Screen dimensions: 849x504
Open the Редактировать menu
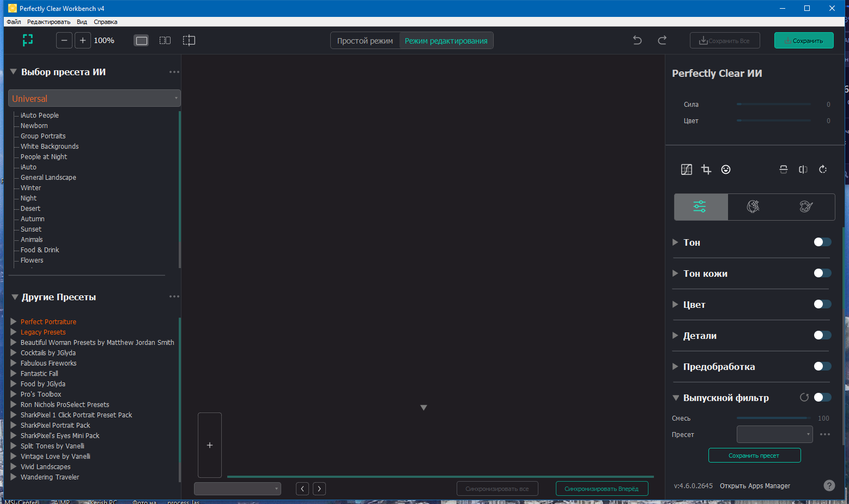pyautogui.click(x=48, y=22)
